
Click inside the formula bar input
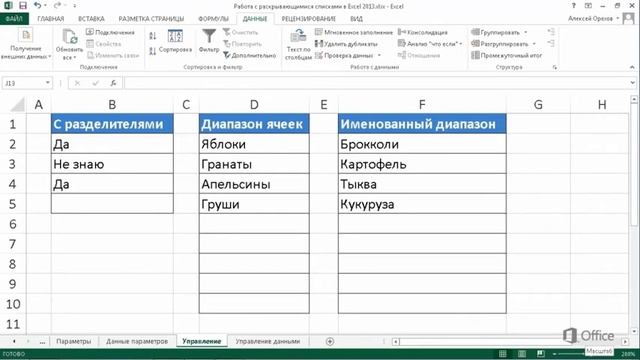pyautogui.click(x=376, y=83)
